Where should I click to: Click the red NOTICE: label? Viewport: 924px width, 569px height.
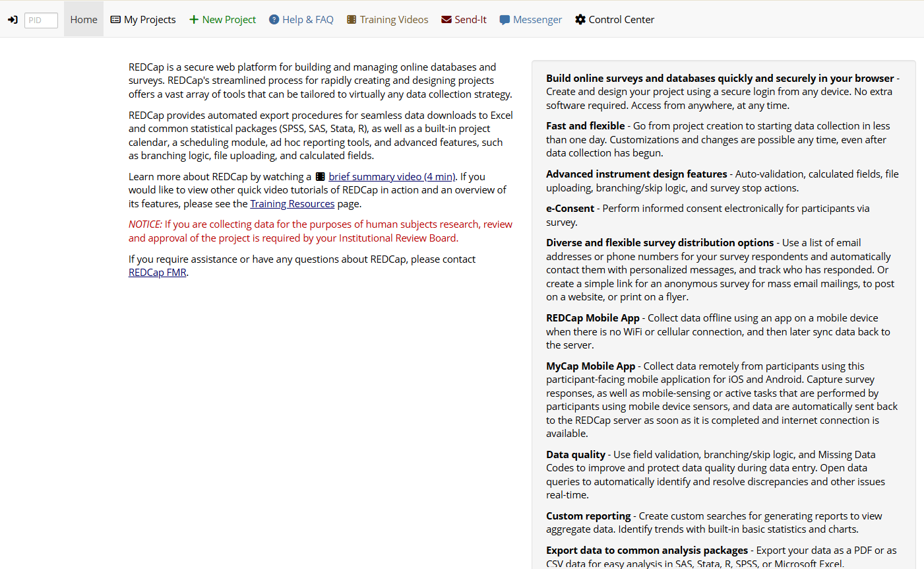(145, 224)
